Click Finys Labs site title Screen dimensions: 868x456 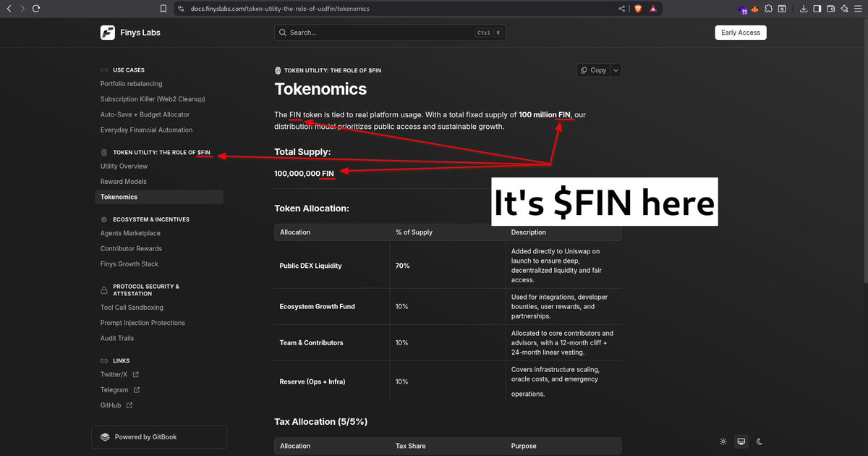[x=140, y=33]
